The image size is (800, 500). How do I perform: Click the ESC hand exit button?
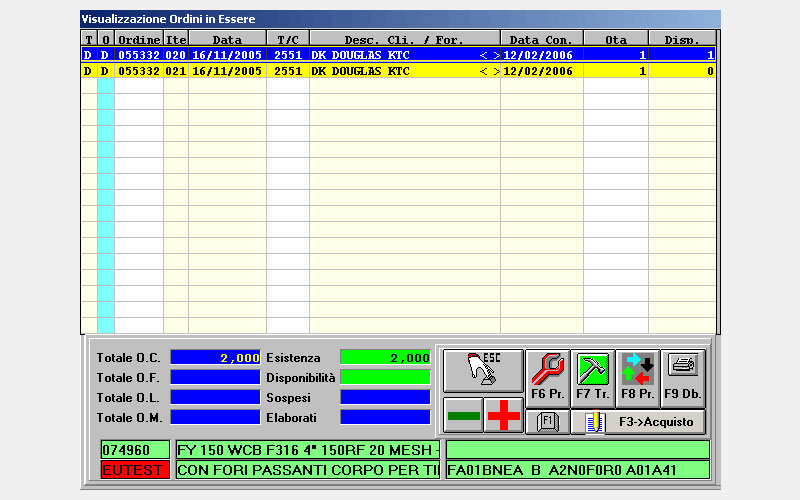pyautogui.click(x=483, y=370)
